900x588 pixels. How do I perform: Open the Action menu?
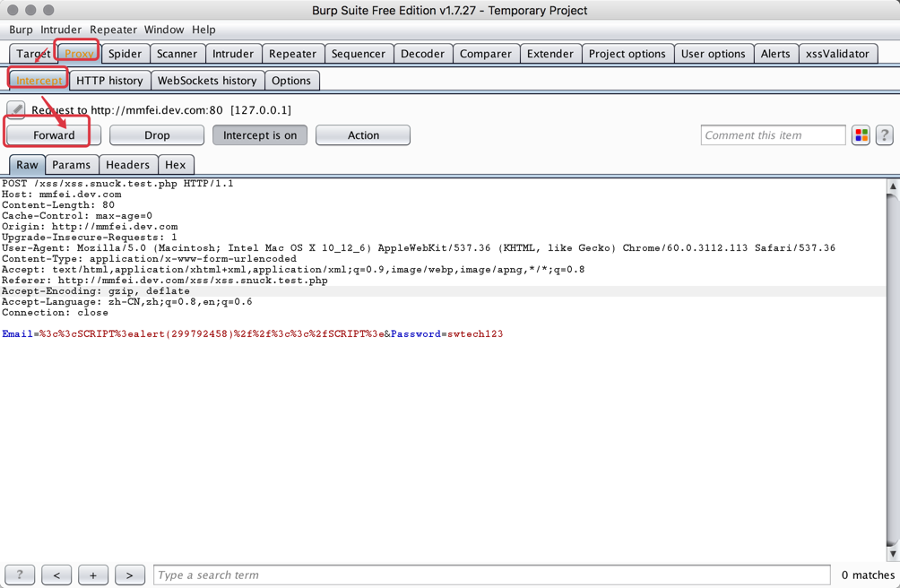(362, 134)
